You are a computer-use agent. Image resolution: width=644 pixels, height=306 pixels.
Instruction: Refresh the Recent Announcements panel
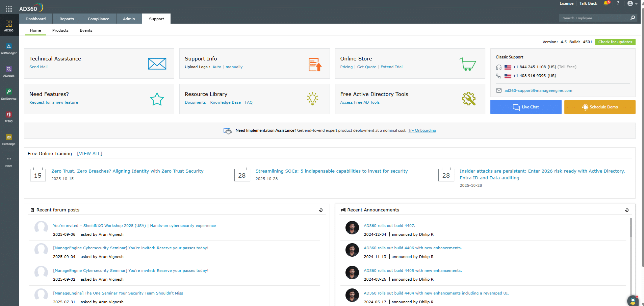pyautogui.click(x=627, y=210)
